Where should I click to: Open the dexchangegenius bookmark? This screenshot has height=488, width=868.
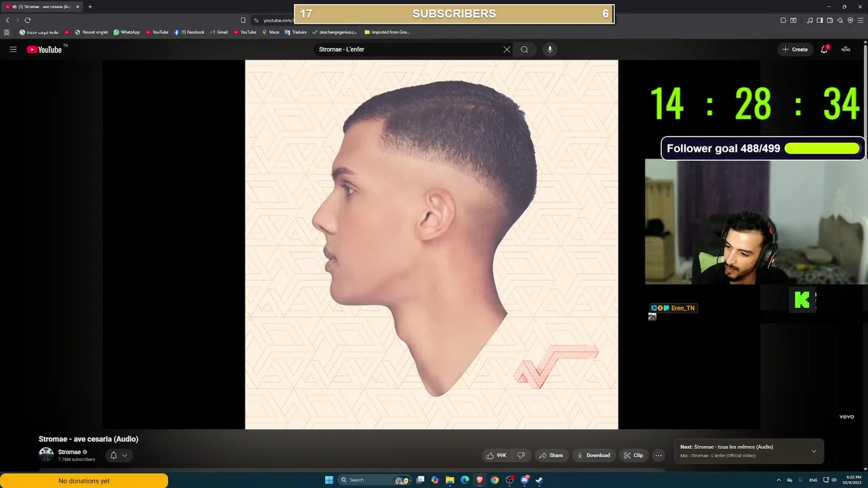coord(334,32)
